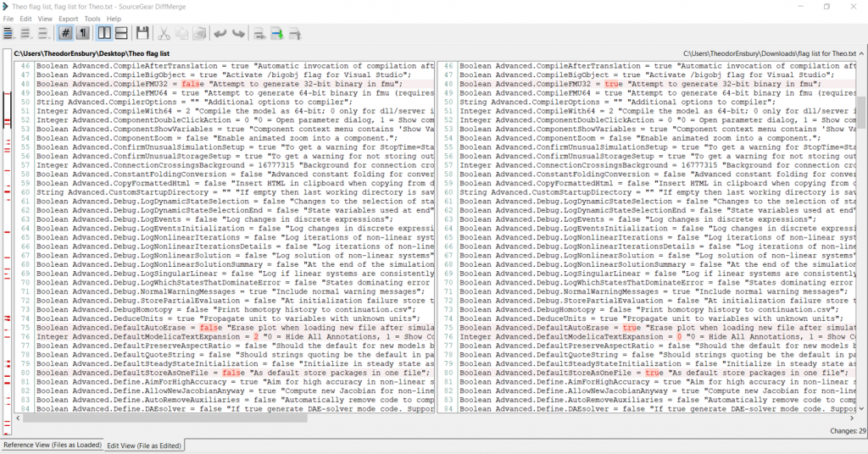
Task: Click the third display-mode icon (differences with context)
Action: [43, 34]
